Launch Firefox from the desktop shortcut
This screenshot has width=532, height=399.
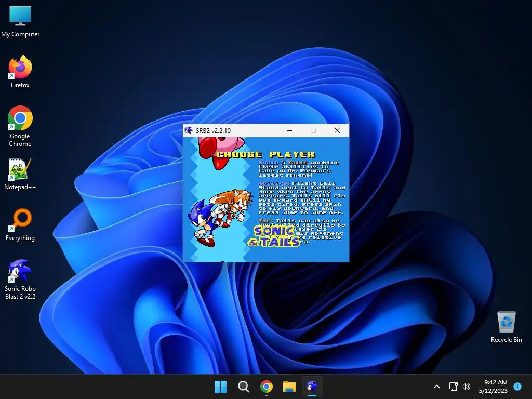20,72
